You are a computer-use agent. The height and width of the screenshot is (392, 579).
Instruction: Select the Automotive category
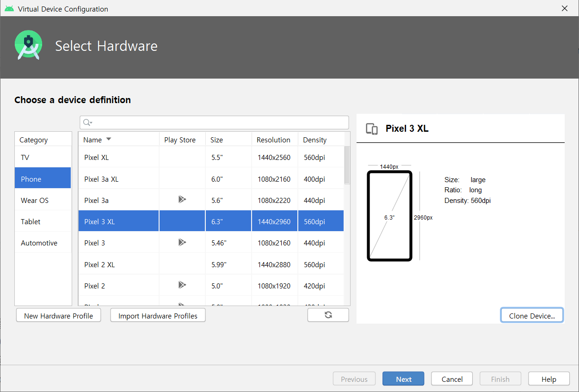43,243
